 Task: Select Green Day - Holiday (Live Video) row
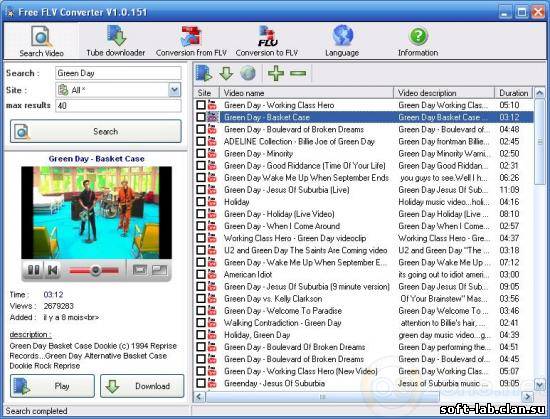tap(364, 214)
